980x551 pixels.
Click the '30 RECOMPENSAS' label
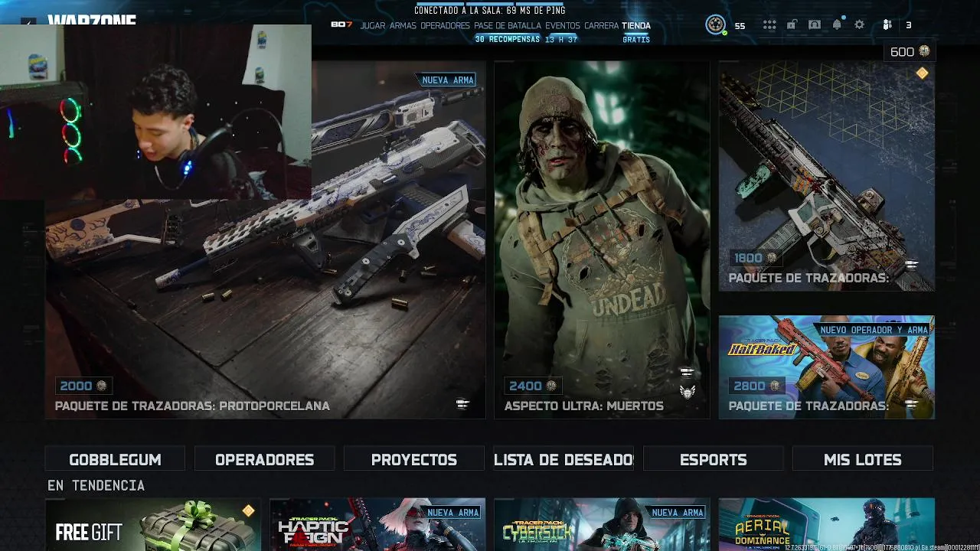coord(507,39)
